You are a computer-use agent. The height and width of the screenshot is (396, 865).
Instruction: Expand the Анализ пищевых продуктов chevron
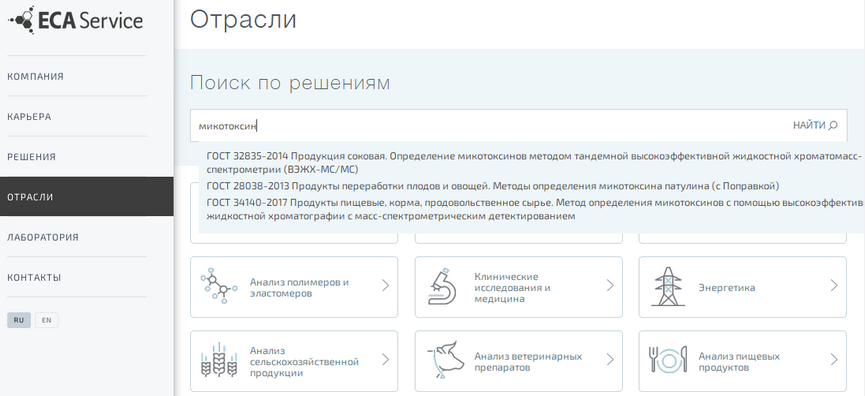[834, 360]
